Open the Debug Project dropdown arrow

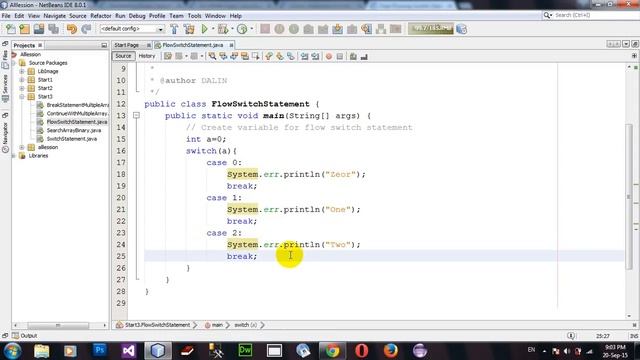232,29
